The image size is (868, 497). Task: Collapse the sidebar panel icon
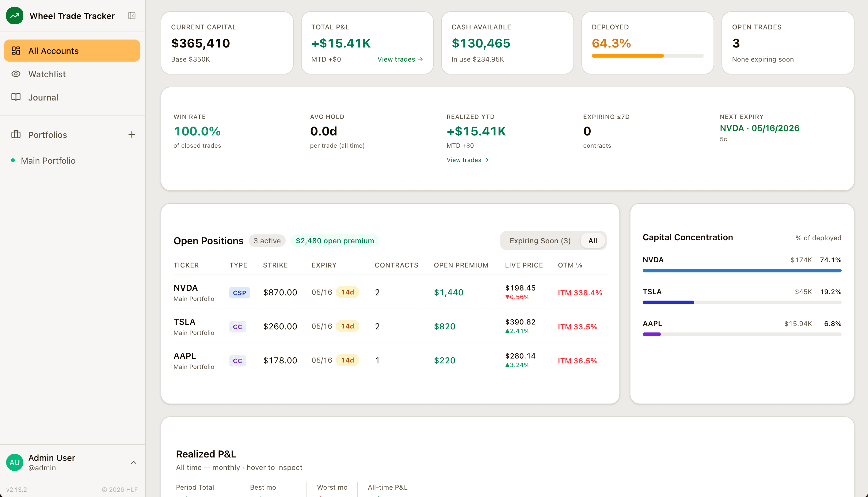click(132, 16)
